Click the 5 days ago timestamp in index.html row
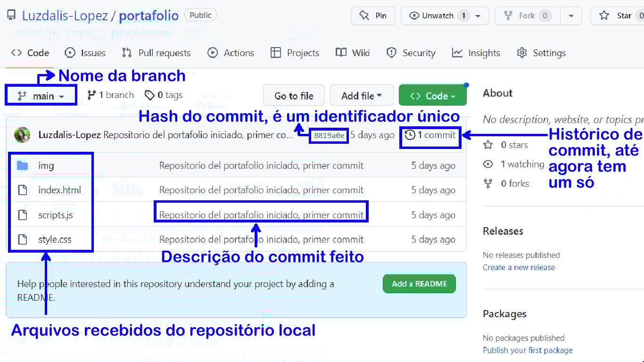 click(433, 190)
